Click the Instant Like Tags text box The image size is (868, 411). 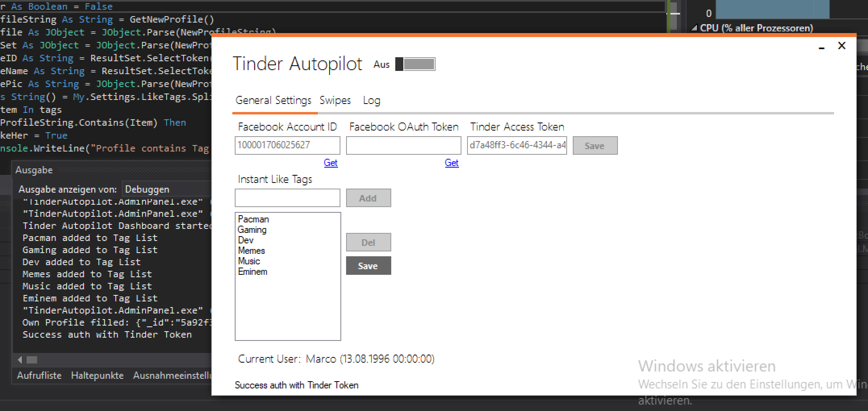click(287, 198)
